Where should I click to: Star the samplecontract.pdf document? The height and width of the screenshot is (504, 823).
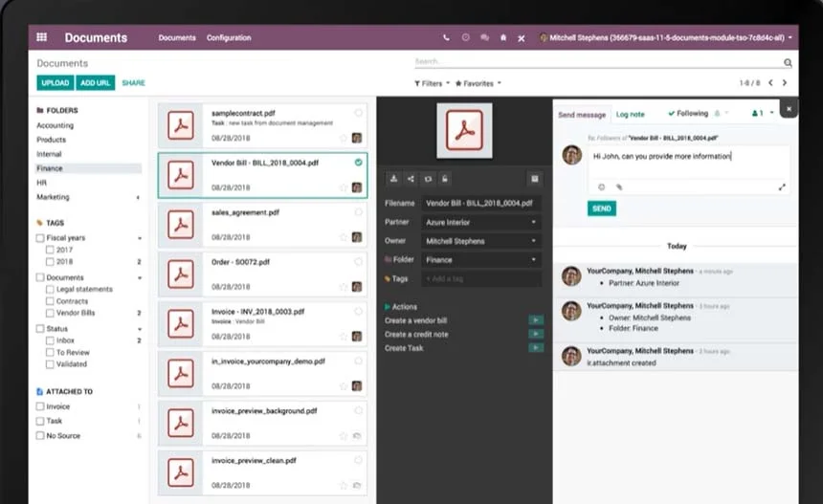coord(344,138)
